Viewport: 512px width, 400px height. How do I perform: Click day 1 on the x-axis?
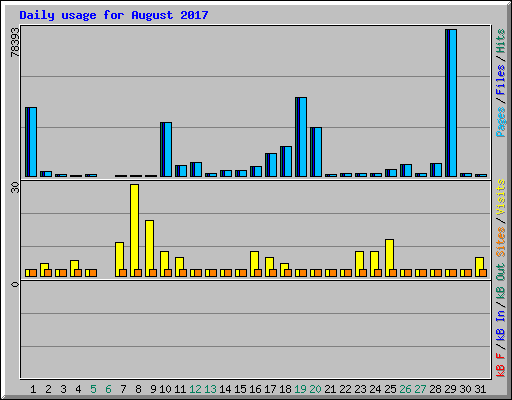coord(33,389)
